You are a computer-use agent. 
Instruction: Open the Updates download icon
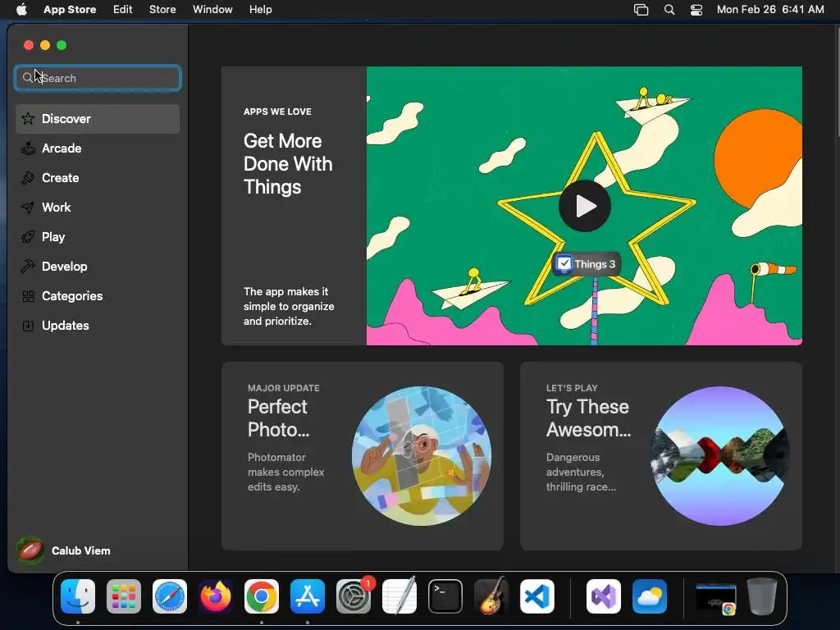click(28, 325)
